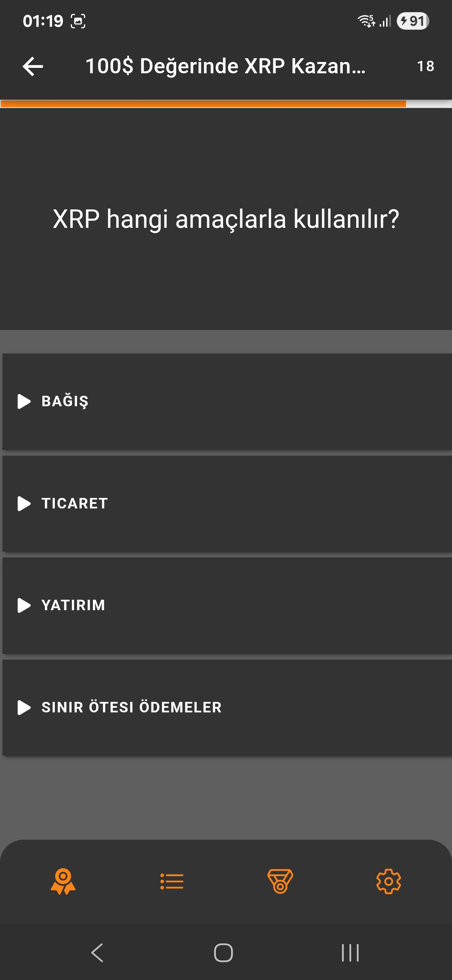
Task: Select SINIR ÖTESI ÖDEMELER answer
Action: tap(227, 707)
